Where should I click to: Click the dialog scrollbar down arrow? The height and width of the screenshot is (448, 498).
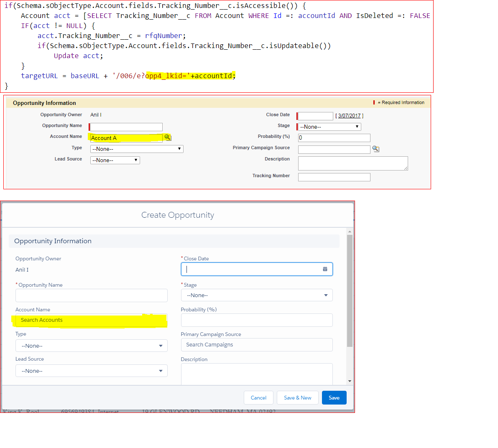coord(350,381)
